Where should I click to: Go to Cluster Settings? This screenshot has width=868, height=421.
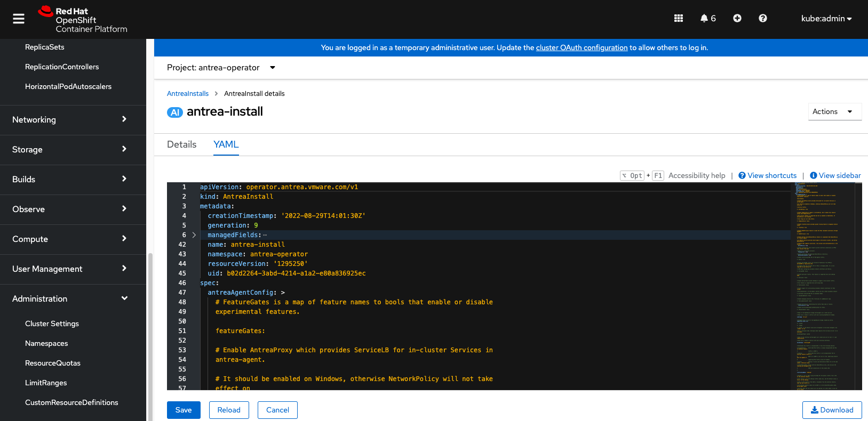[x=52, y=323]
